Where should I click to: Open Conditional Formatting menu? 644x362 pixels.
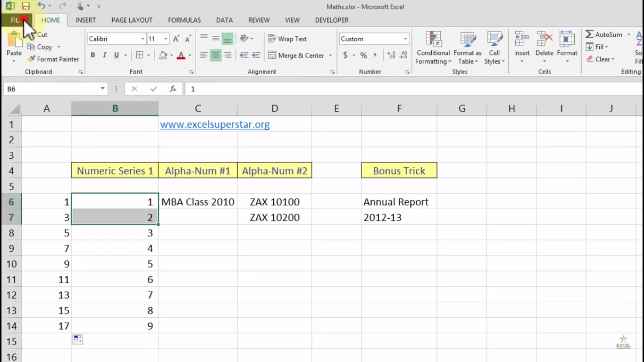coord(433,48)
